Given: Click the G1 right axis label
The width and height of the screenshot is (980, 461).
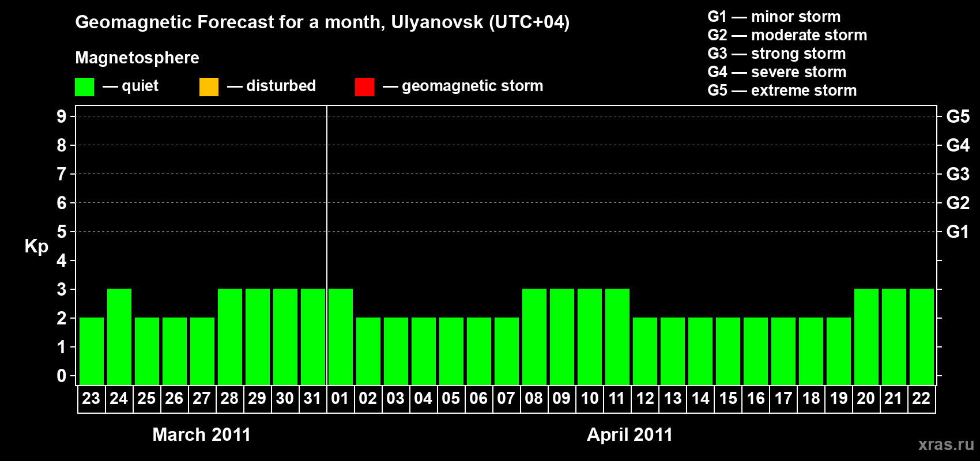Looking at the screenshot, I should pyautogui.click(x=958, y=232).
